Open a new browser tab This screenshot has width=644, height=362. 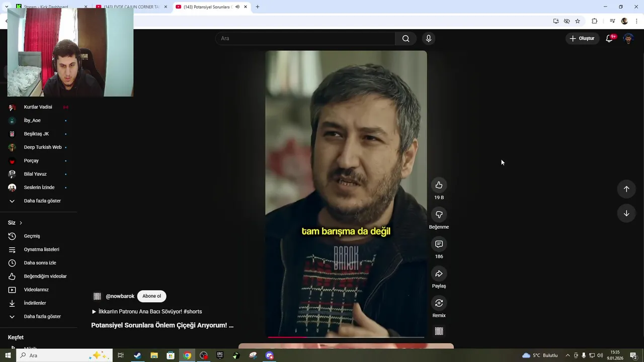pyautogui.click(x=258, y=7)
